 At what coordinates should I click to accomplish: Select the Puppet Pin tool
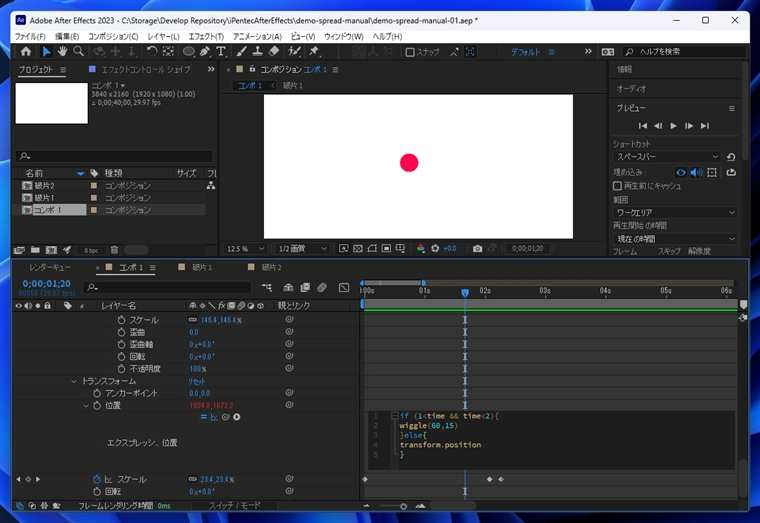click(314, 51)
